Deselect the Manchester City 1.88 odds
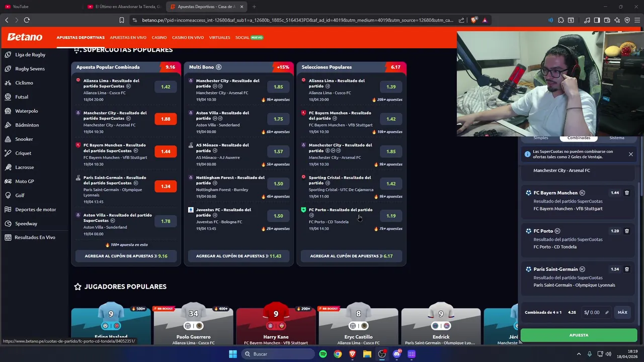This screenshot has height=362, width=644. pos(166,119)
